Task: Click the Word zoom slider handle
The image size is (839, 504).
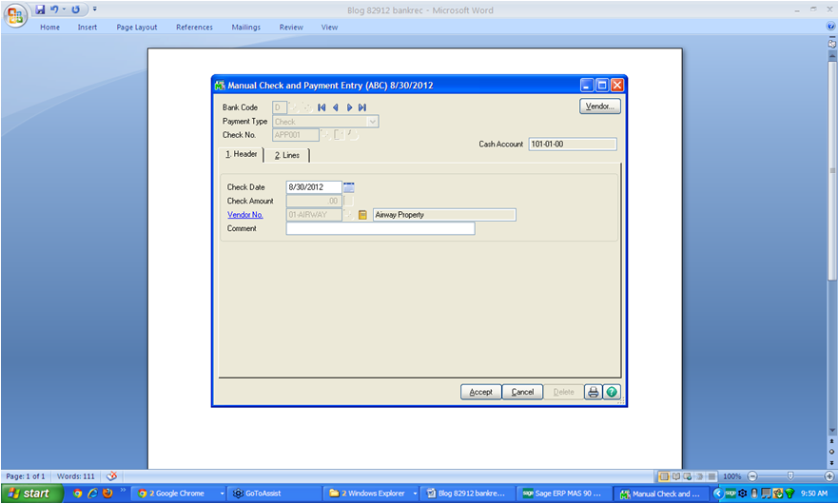Action: click(790, 475)
